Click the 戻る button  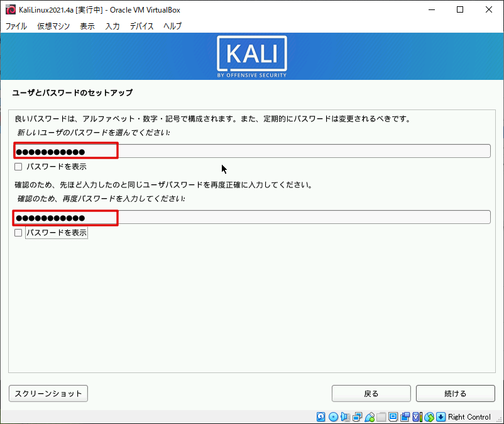point(371,393)
